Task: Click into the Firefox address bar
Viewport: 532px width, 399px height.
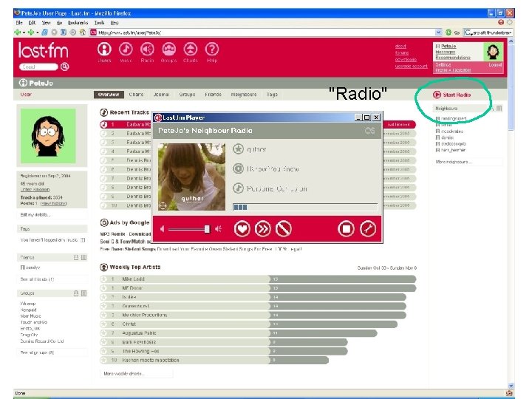Action: pos(263,33)
